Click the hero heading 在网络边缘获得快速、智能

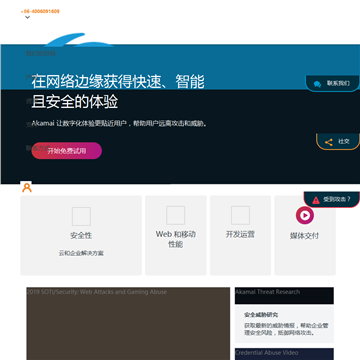point(118,82)
